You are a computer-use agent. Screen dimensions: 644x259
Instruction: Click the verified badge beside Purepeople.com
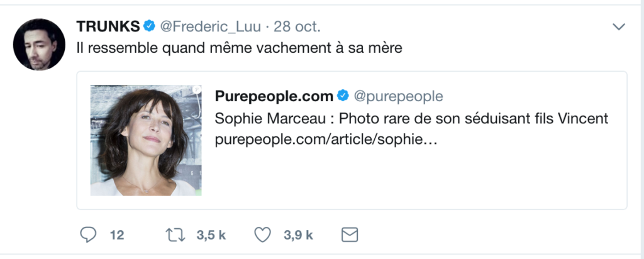(343, 96)
